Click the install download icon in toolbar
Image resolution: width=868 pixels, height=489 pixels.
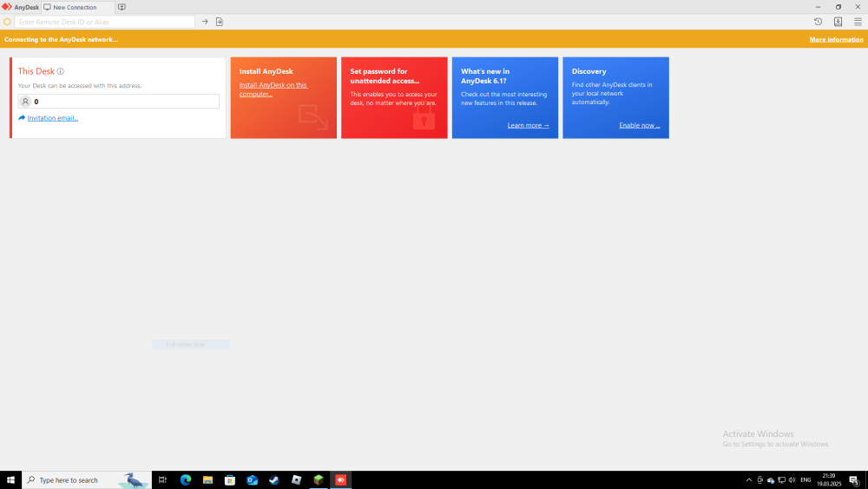(x=838, y=22)
